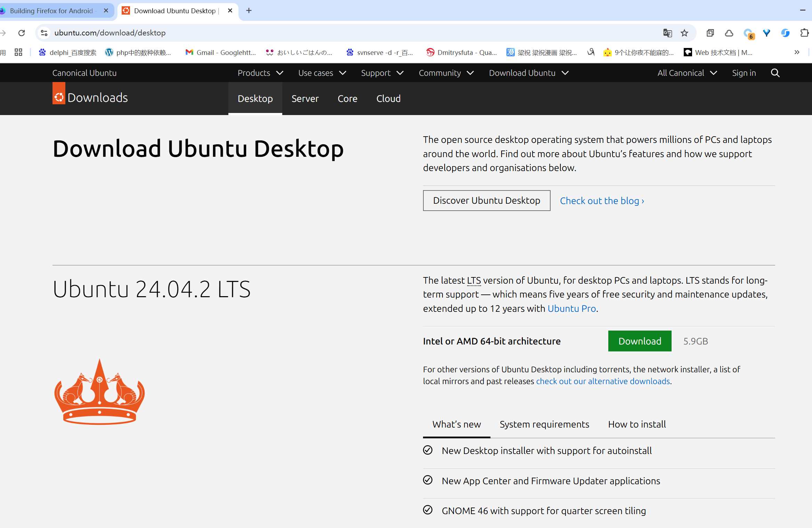Click 'New App Center and Firmware Updater applications'
The image size is (812, 528).
coord(551,481)
